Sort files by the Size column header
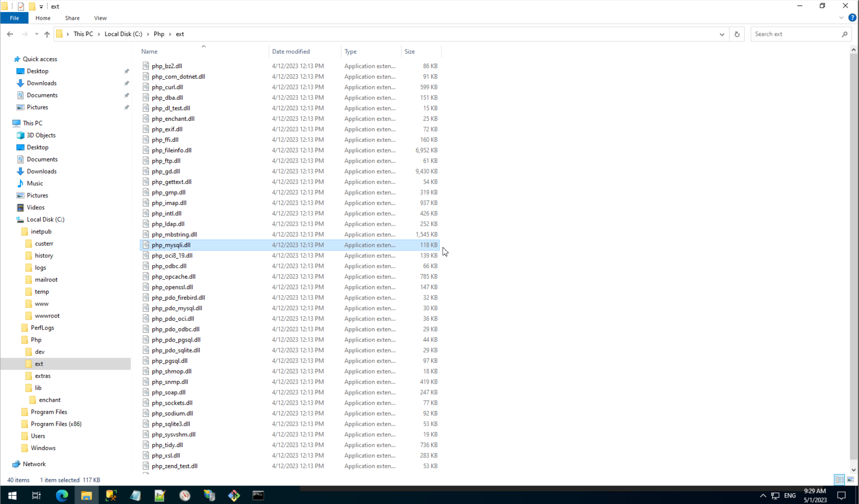The width and height of the screenshot is (859, 504). 410,51
